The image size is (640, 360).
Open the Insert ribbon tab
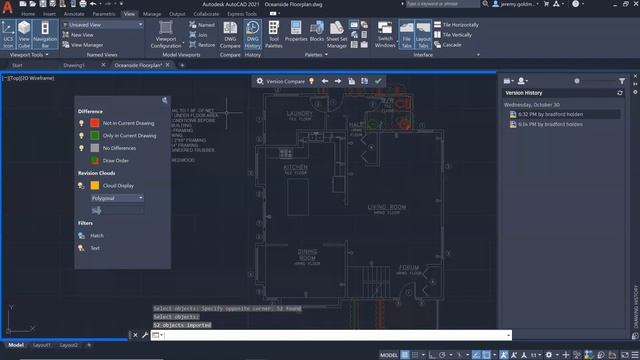coord(49,14)
